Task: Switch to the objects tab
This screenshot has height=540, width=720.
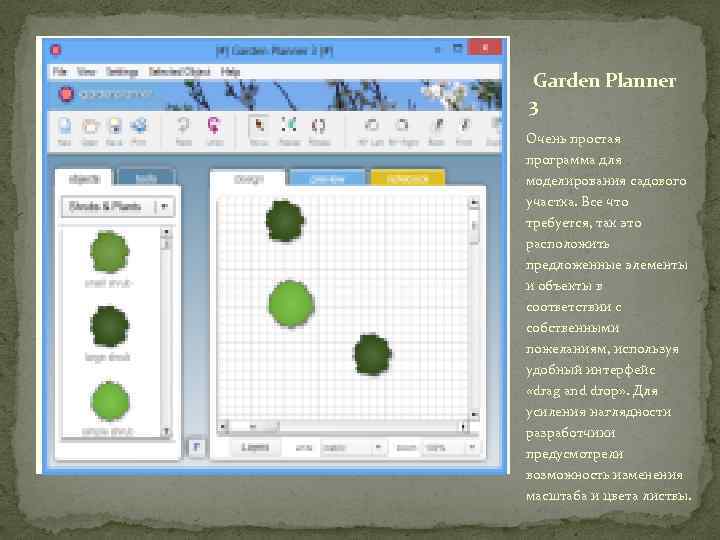Action: click(84, 178)
